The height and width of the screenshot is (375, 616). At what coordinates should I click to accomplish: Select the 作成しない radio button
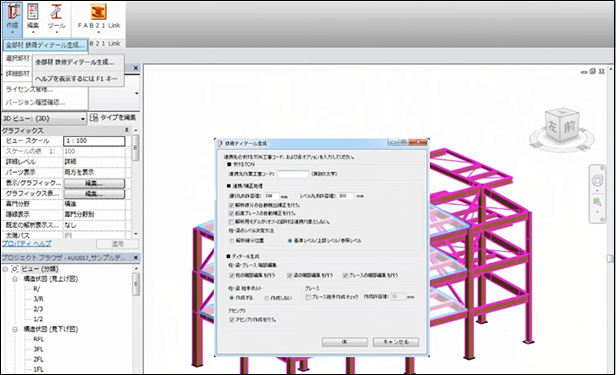267,298
